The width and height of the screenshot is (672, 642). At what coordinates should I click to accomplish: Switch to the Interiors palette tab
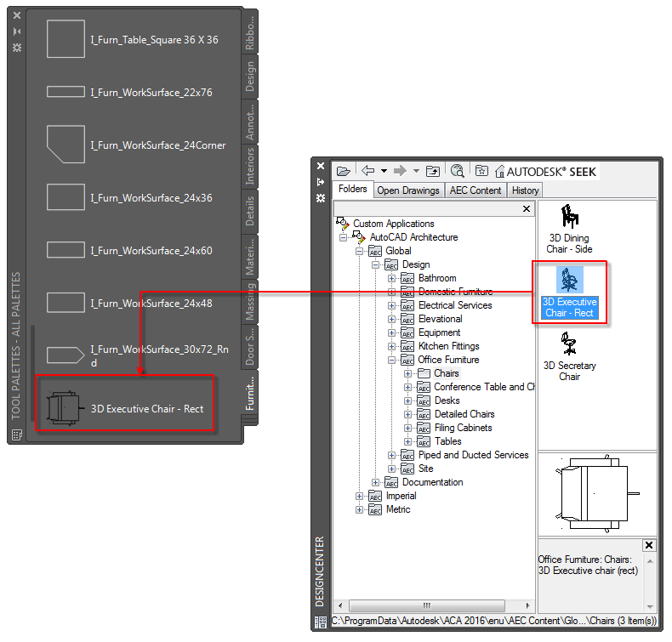(250, 166)
